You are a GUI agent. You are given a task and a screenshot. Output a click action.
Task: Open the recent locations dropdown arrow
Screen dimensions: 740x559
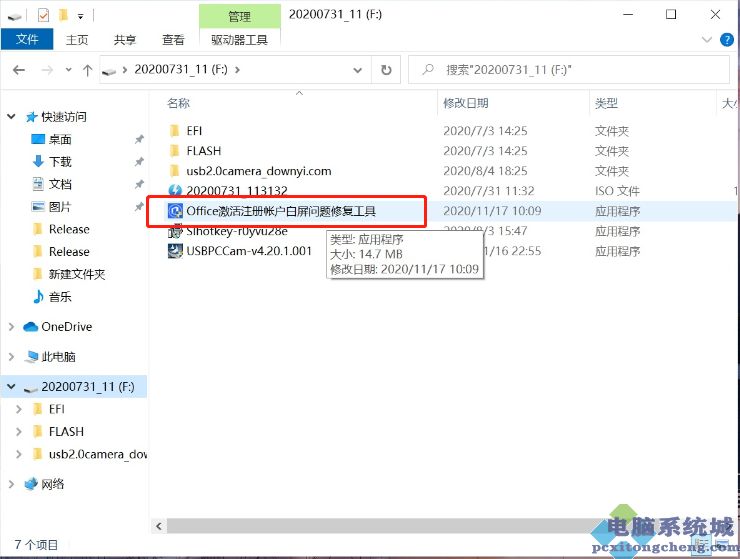coord(68,70)
